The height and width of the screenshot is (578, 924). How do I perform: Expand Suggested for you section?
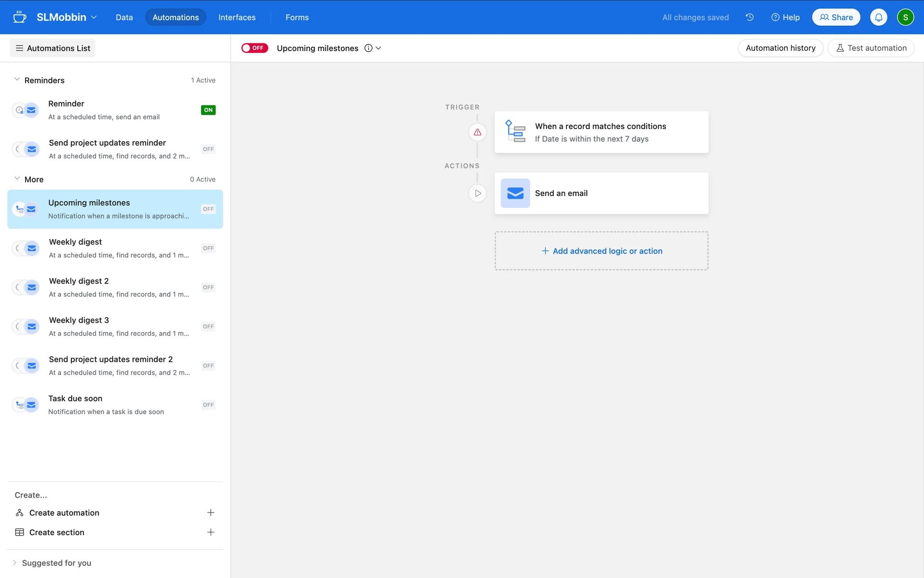(x=14, y=563)
